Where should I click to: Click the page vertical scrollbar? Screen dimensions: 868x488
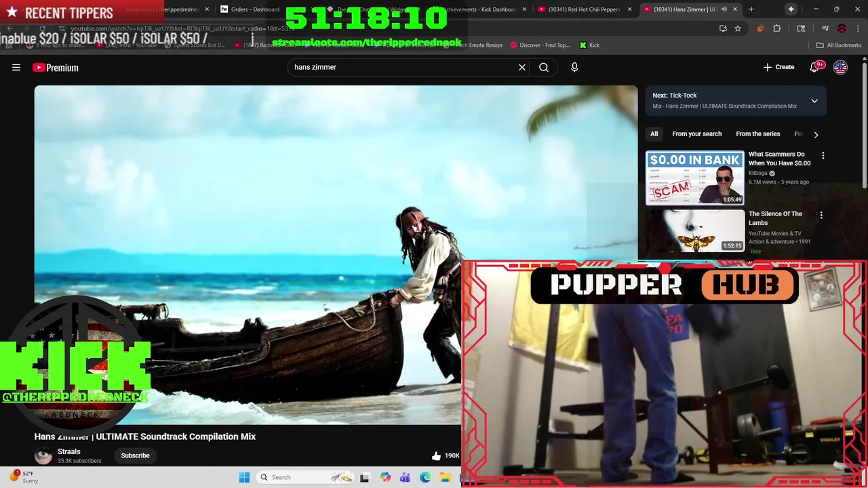864,126
